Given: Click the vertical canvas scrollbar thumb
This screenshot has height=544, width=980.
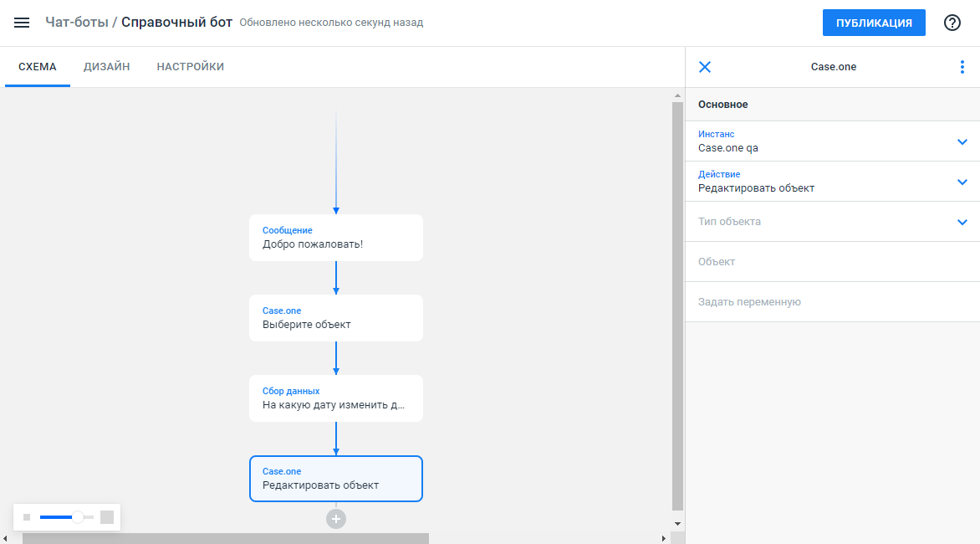Looking at the screenshot, I should tap(677, 306).
